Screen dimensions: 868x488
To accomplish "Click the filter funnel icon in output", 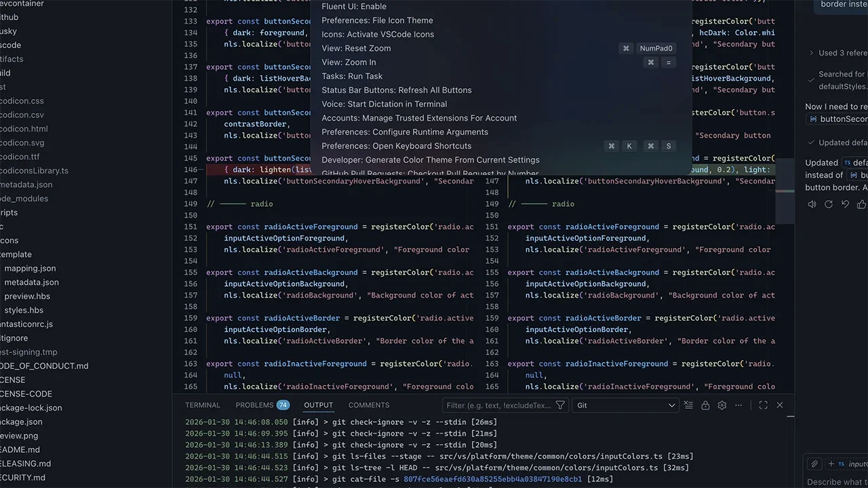I will pyautogui.click(x=560, y=405).
